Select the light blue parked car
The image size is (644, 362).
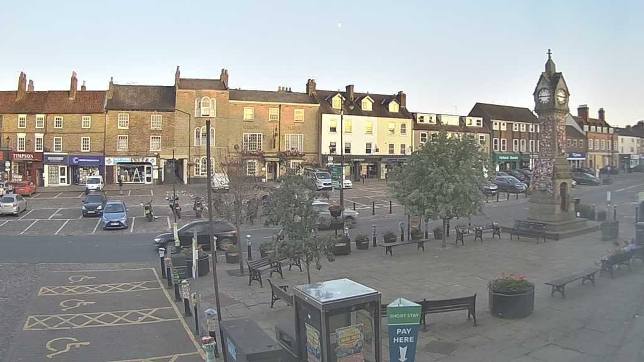point(115,215)
